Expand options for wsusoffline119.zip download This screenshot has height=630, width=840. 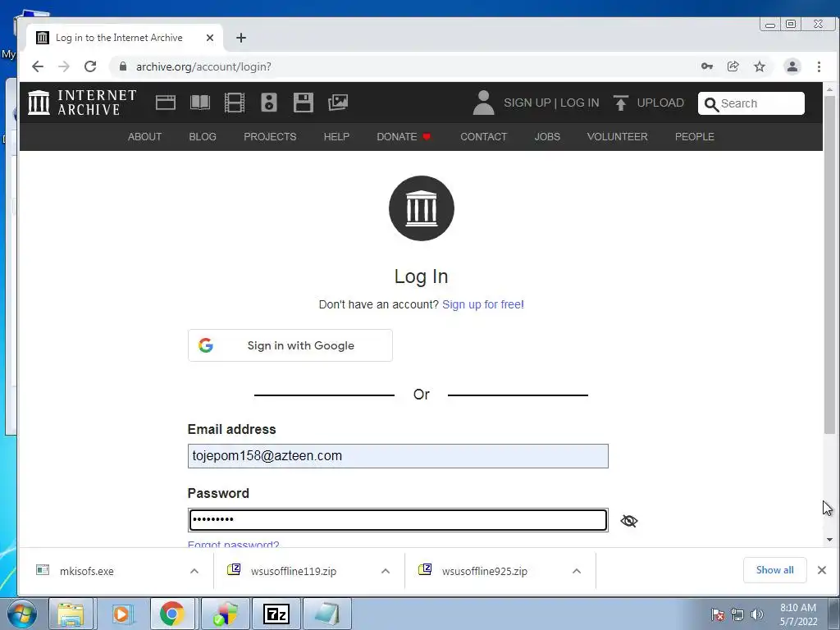pyautogui.click(x=386, y=571)
